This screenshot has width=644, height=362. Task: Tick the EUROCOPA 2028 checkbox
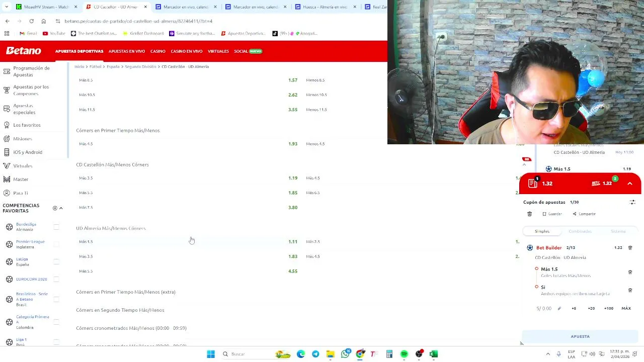pyautogui.click(x=56, y=279)
